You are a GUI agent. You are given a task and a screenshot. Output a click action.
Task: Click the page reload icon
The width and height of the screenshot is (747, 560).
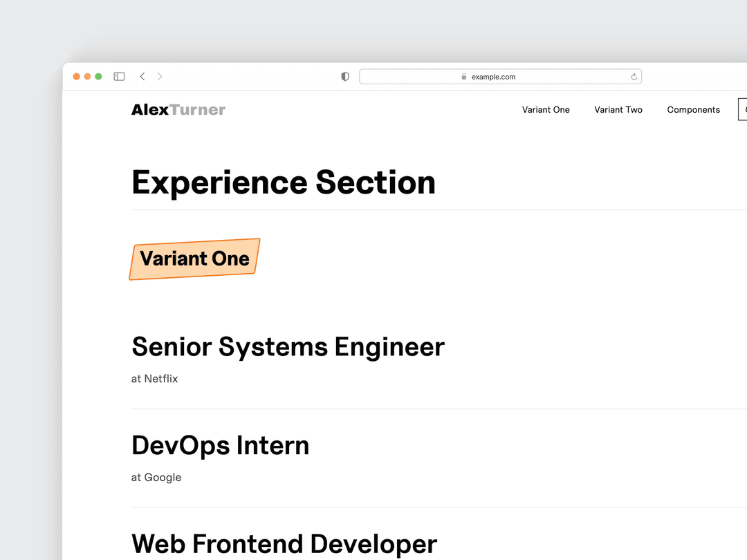tap(634, 76)
